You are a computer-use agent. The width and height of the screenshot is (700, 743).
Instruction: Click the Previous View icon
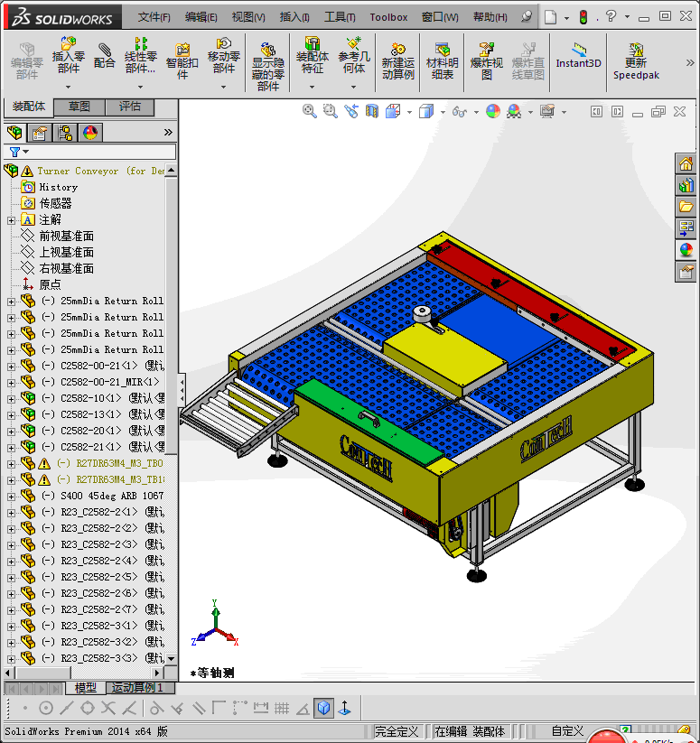(351, 111)
